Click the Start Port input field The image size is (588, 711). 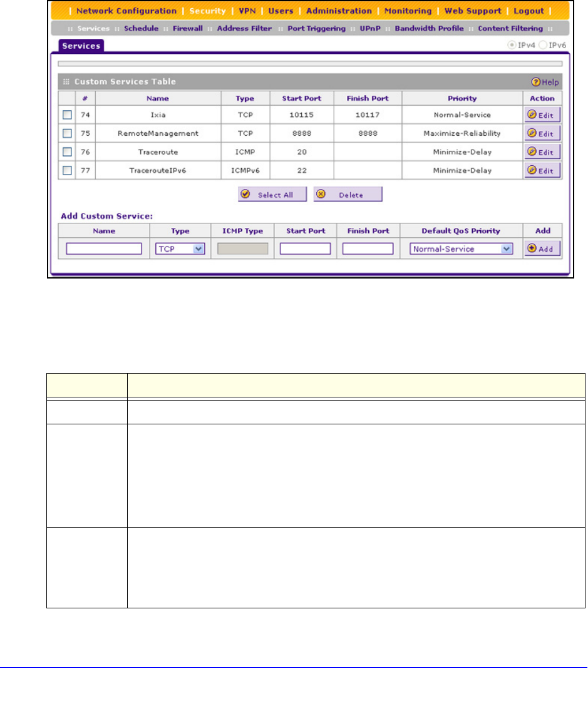pyautogui.click(x=306, y=248)
